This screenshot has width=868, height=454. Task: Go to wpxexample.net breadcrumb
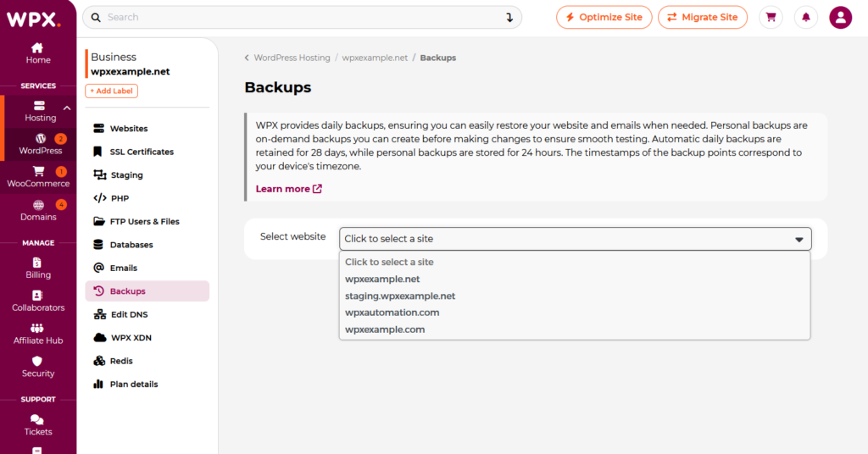click(375, 58)
